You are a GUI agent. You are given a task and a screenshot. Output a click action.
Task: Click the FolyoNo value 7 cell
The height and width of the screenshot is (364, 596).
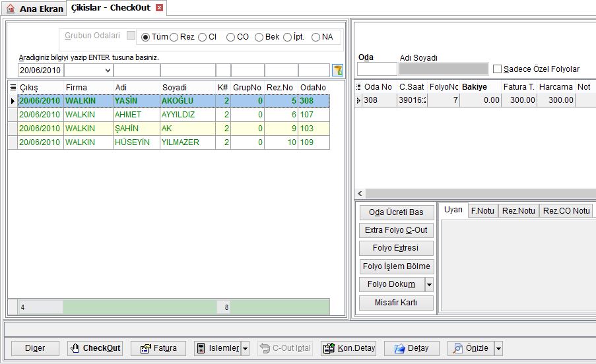444,100
